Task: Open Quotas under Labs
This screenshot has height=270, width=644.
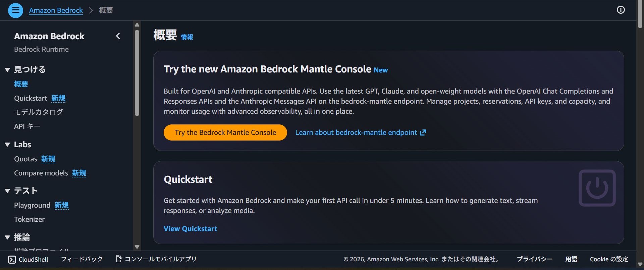Action: (25, 159)
